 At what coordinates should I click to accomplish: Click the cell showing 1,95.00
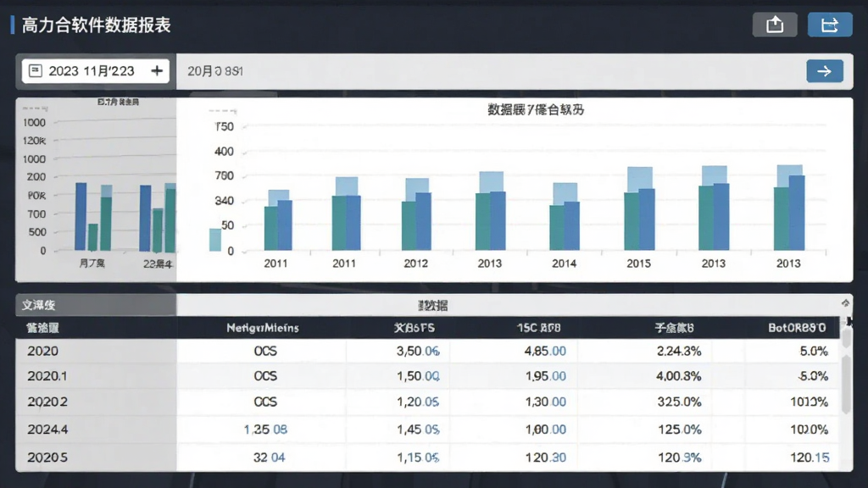pyautogui.click(x=545, y=376)
